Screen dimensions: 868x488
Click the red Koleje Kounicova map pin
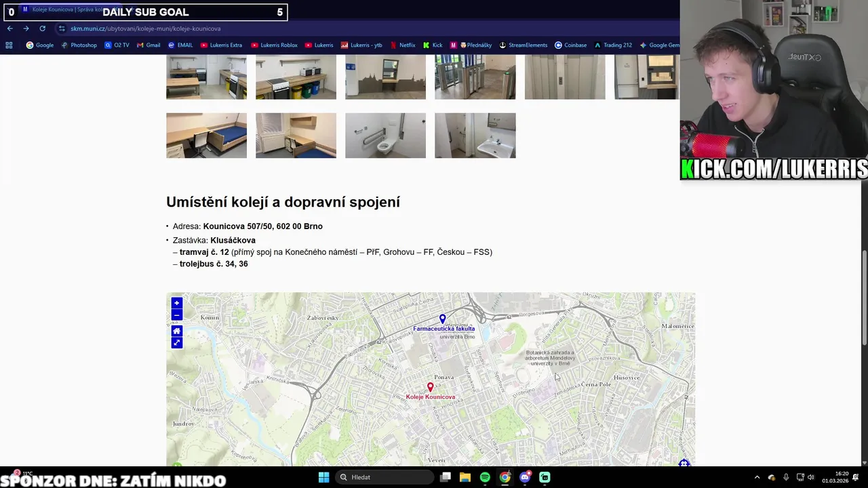[430, 387]
